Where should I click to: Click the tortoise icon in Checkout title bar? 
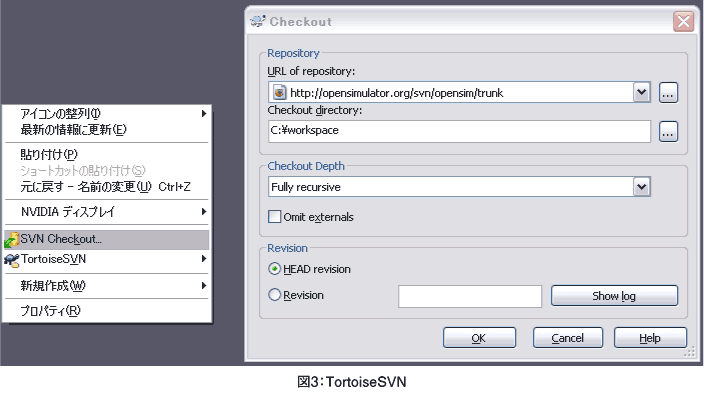tap(258, 21)
